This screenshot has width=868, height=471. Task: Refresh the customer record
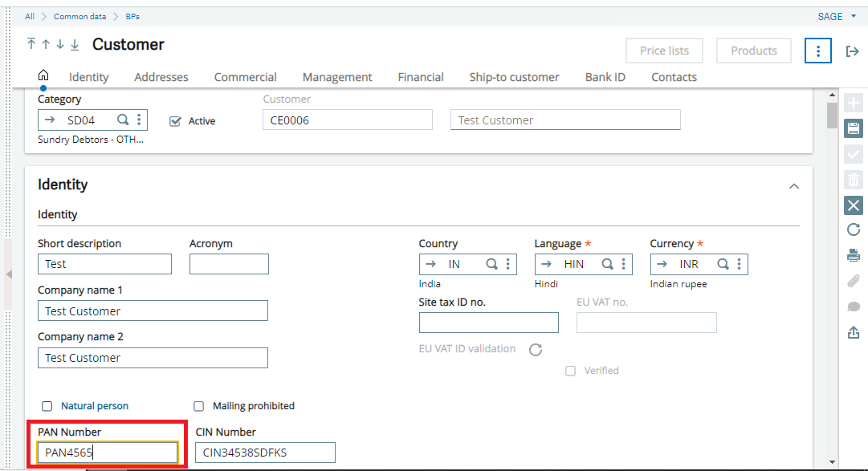pos(853,230)
